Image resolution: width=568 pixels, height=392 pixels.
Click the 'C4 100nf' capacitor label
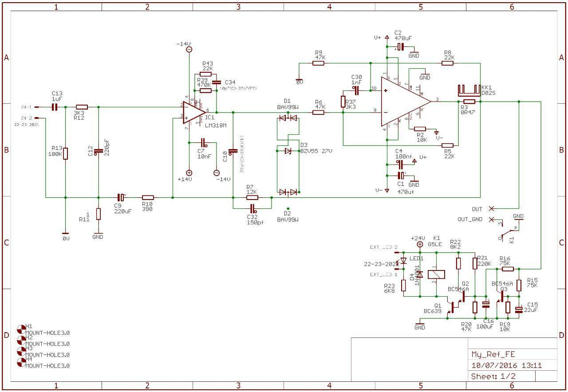[404, 153]
